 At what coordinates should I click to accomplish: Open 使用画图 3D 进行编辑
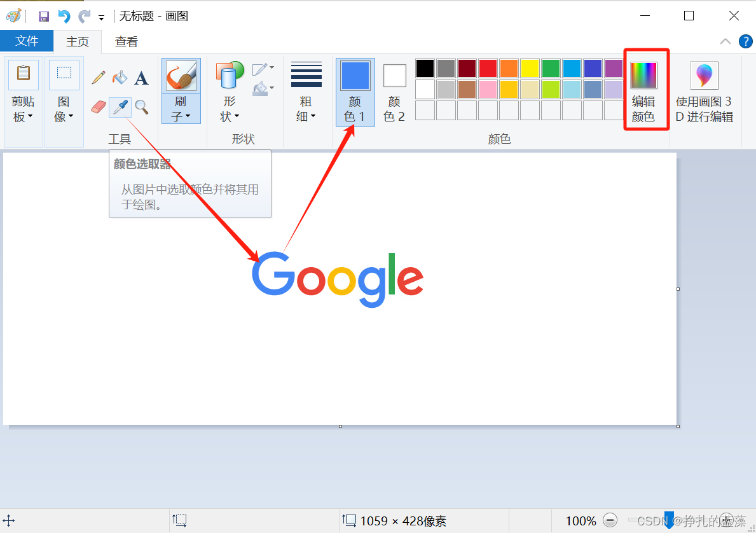[x=704, y=92]
